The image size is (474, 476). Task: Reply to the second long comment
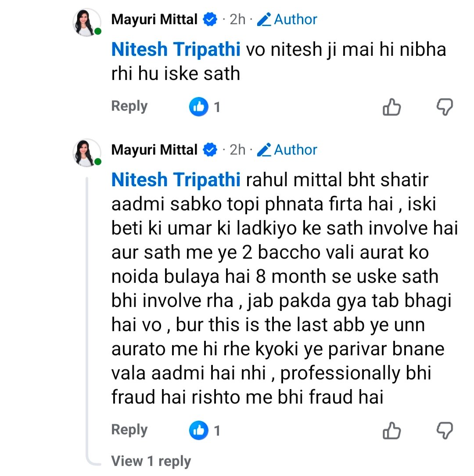click(129, 429)
